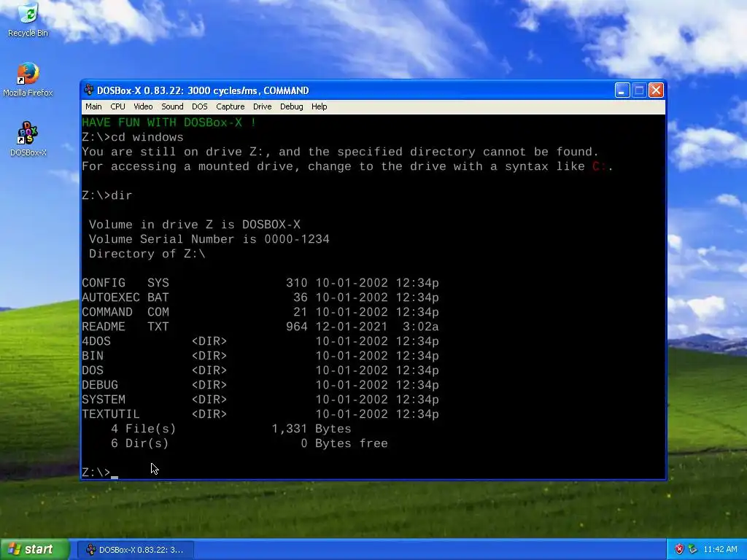Open the Video menu
The height and width of the screenshot is (560, 747).
(143, 106)
